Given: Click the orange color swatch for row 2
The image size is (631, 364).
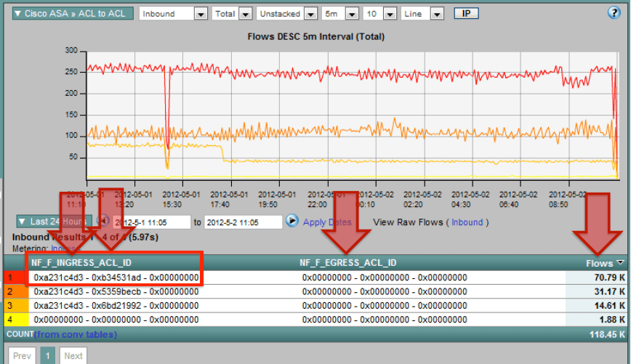Looking at the screenshot, I should tap(16, 291).
